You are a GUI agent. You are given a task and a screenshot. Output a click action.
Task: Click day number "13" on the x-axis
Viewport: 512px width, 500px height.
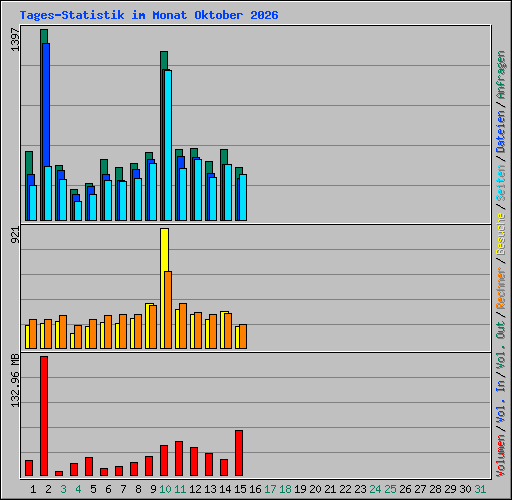pyautogui.click(x=210, y=489)
